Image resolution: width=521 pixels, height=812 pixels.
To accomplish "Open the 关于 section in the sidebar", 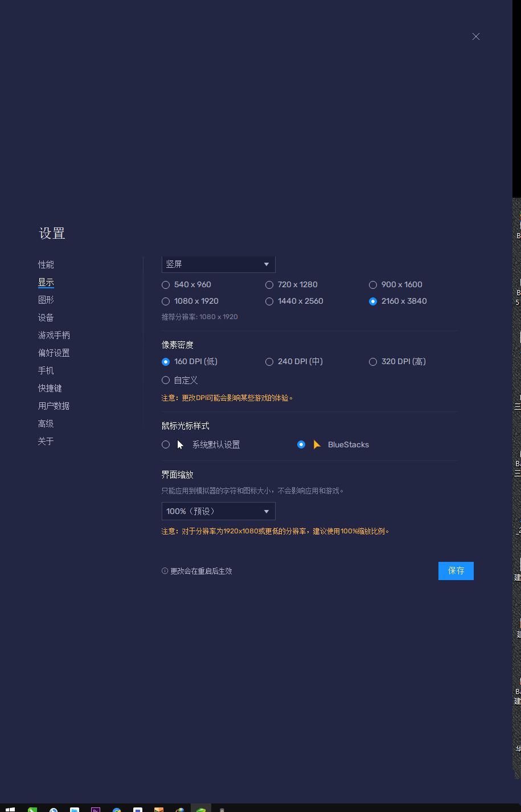I will pyautogui.click(x=46, y=441).
